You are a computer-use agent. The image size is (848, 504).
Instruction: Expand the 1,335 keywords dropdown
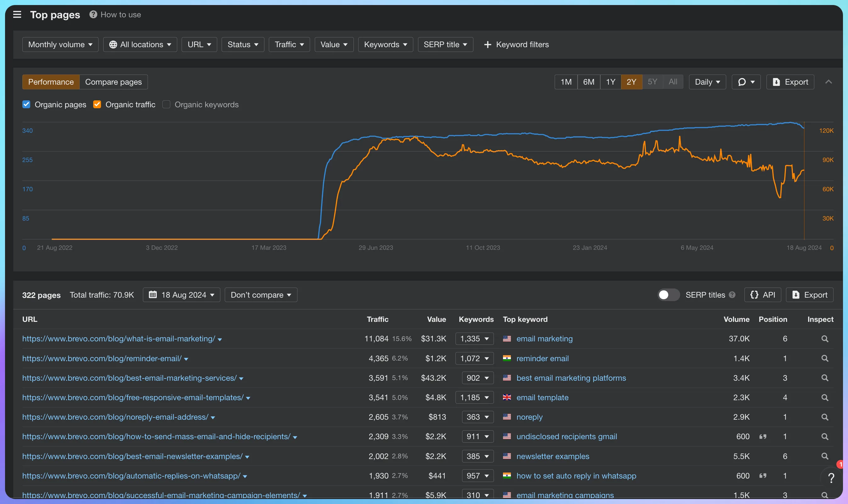coord(474,339)
